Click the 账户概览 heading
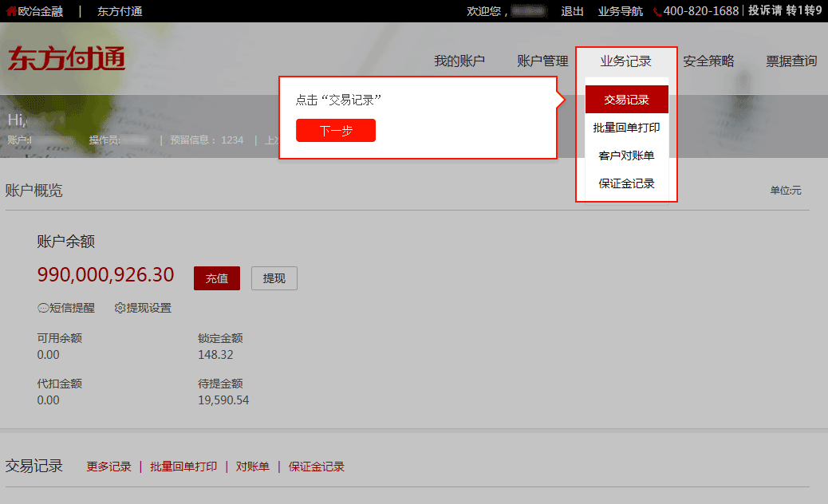 click(x=34, y=191)
